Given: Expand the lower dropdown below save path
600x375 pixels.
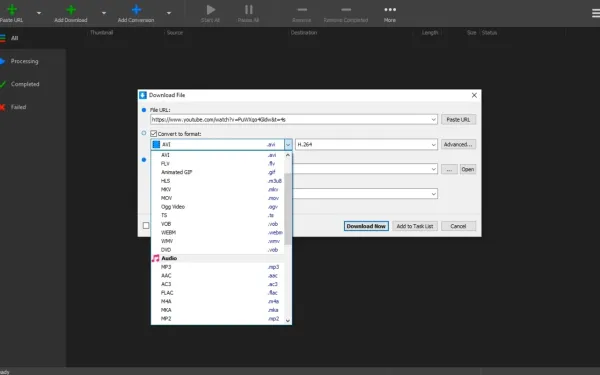Looking at the screenshot, I should point(434,194).
